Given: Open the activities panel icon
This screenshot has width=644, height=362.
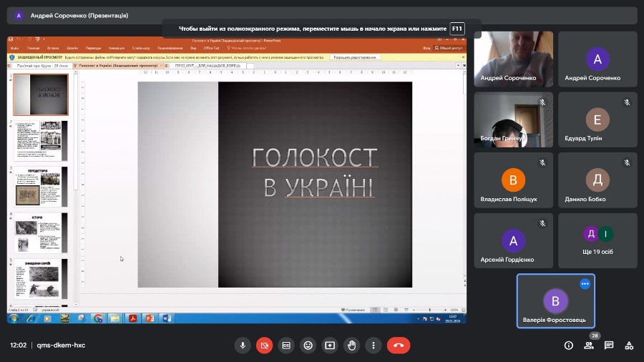Looking at the screenshot, I should click(x=629, y=345).
